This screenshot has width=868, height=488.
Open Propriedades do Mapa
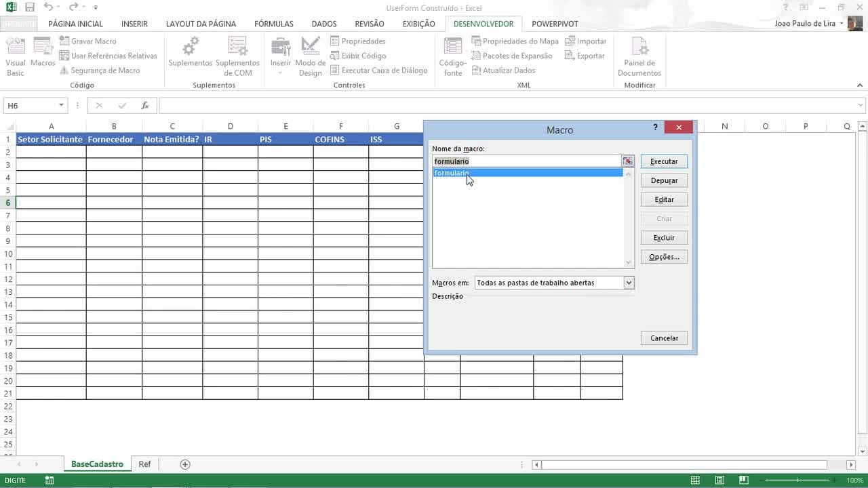coord(515,41)
